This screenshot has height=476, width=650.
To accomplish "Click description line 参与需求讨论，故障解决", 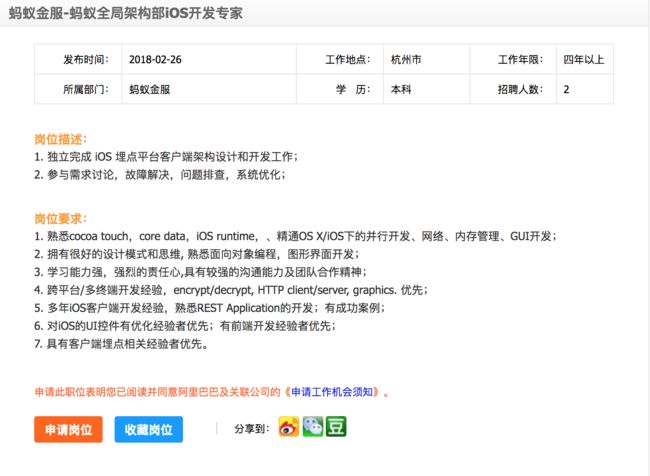I will click(x=160, y=175).
